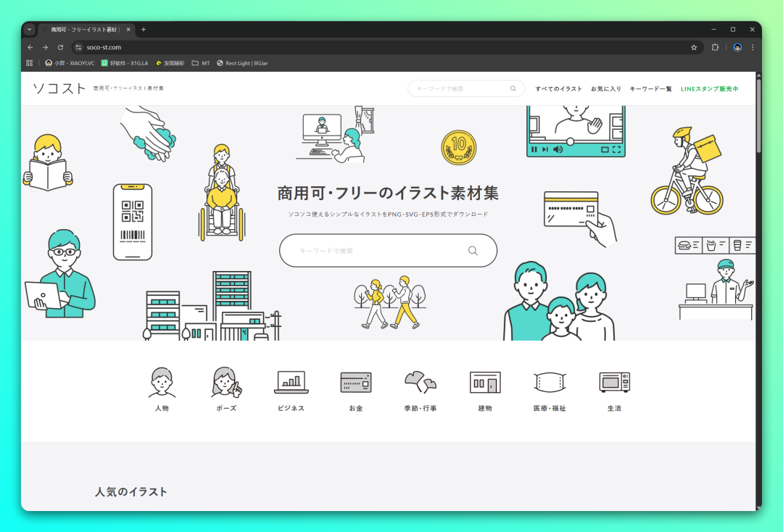This screenshot has width=783, height=532.
Task: Open the 好软件 - X1G.LA bookmark
Action: 125,63
